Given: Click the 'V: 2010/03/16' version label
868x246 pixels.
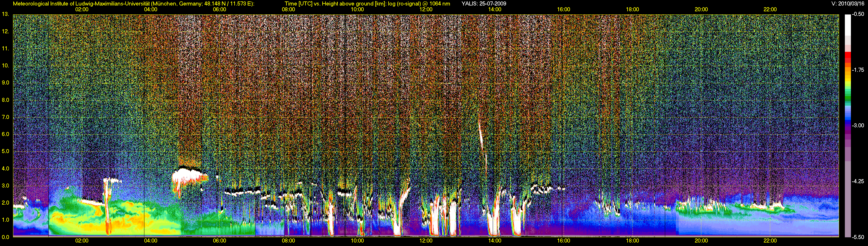Looking at the screenshot, I should click(x=847, y=4).
